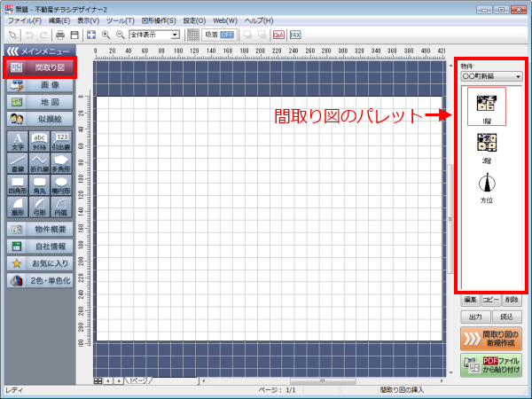
Task: Click the FAX icon in toolbar
Action: pos(294,35)
